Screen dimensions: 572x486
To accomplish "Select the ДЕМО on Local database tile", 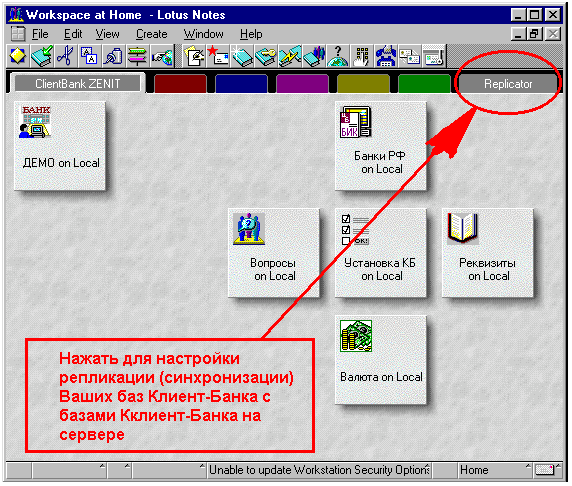I will 60,146.
